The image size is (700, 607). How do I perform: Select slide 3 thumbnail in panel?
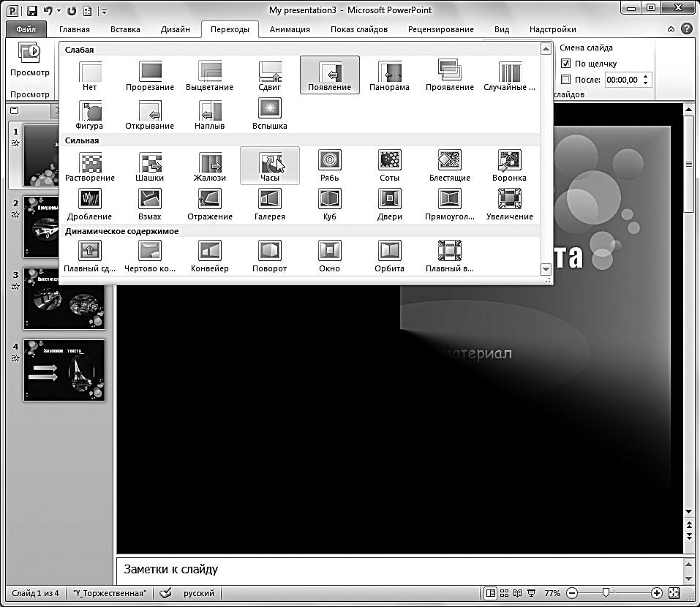[x=64, y=298]
